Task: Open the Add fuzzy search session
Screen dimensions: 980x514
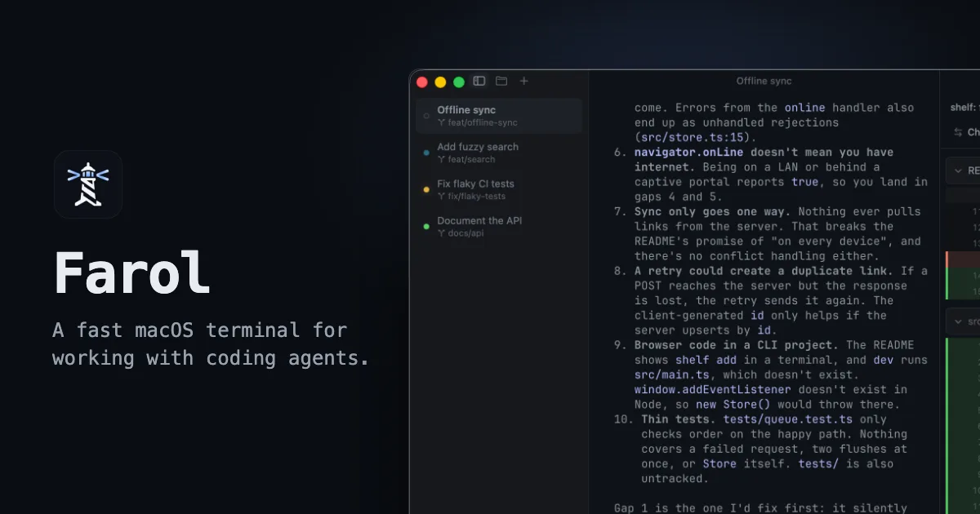Action: pyautogui.click(x=499, y=153)
